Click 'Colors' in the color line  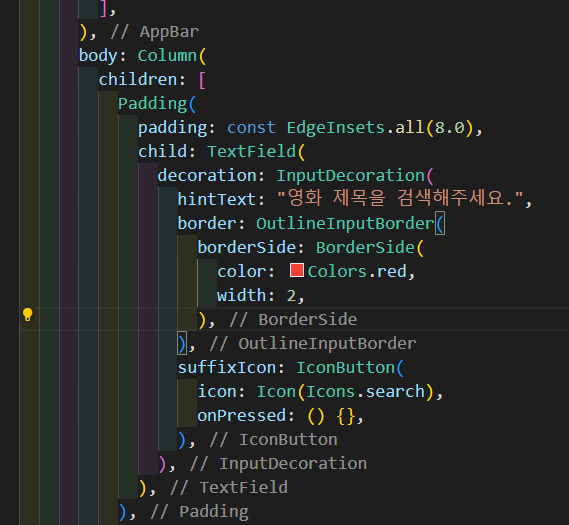point(337,271)
